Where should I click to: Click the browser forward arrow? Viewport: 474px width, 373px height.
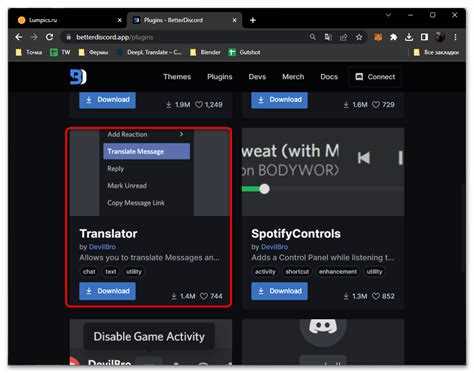(34, 37)
